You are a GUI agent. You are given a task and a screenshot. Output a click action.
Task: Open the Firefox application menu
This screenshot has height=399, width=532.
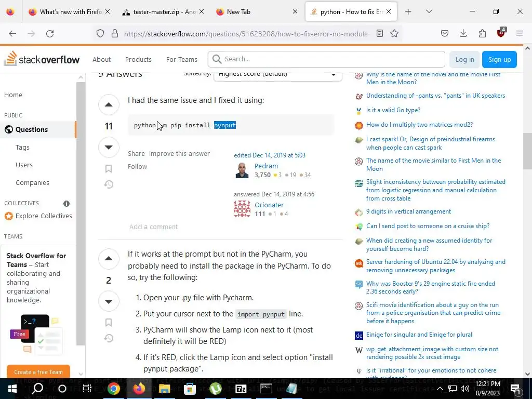coord(520,33)
